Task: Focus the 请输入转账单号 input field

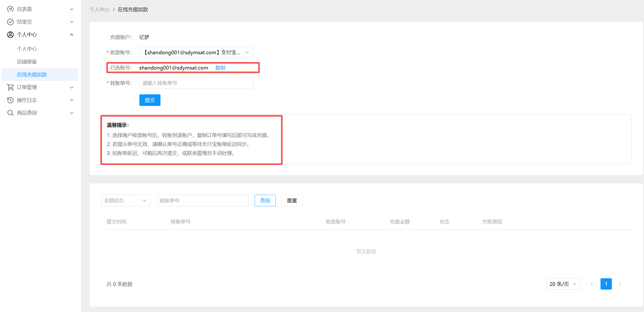Action: coord(196,83)
